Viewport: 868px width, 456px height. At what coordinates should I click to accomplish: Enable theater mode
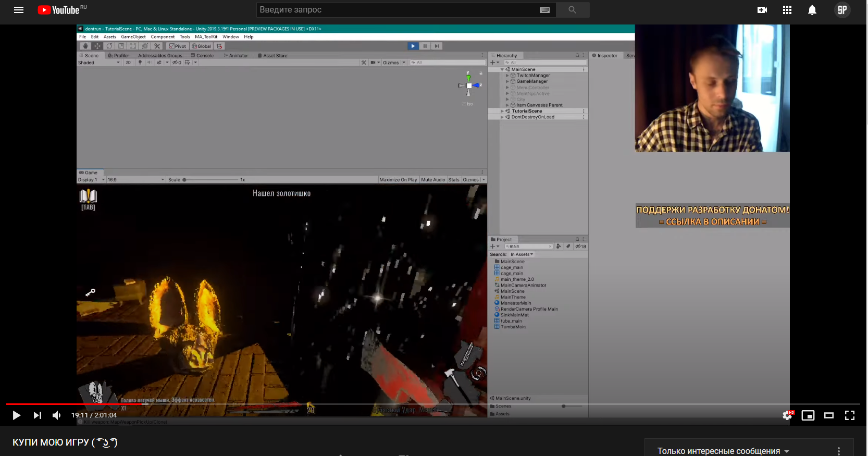coord(829,415)
